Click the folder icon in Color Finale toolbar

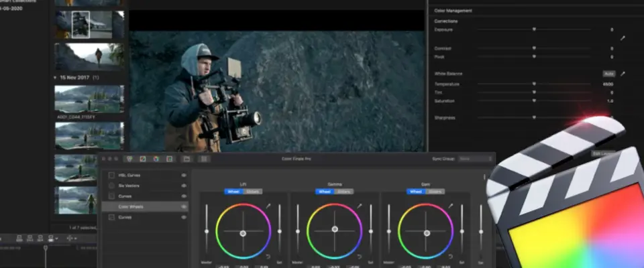tap(186, 159)
